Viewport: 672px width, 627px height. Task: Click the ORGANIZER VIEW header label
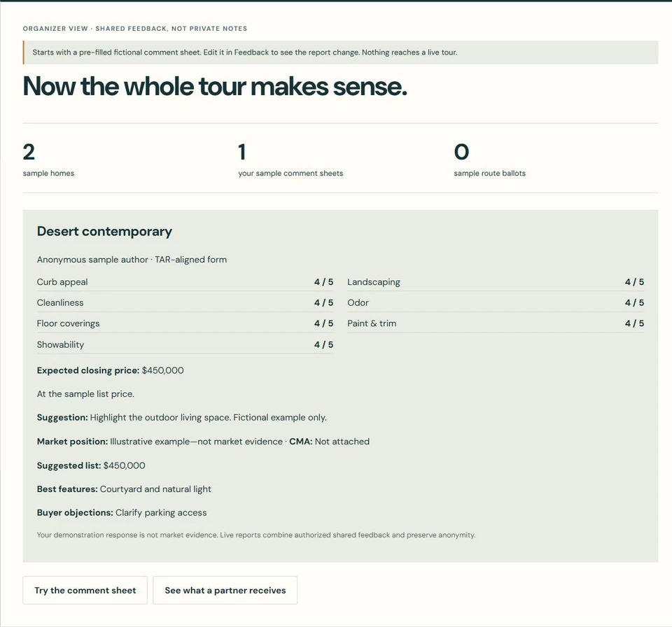(x=135, y=29)
